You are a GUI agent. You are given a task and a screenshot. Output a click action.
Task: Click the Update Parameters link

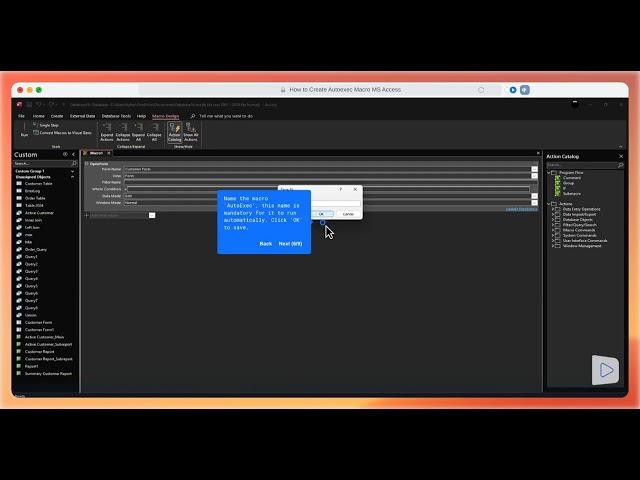(522, 209)
